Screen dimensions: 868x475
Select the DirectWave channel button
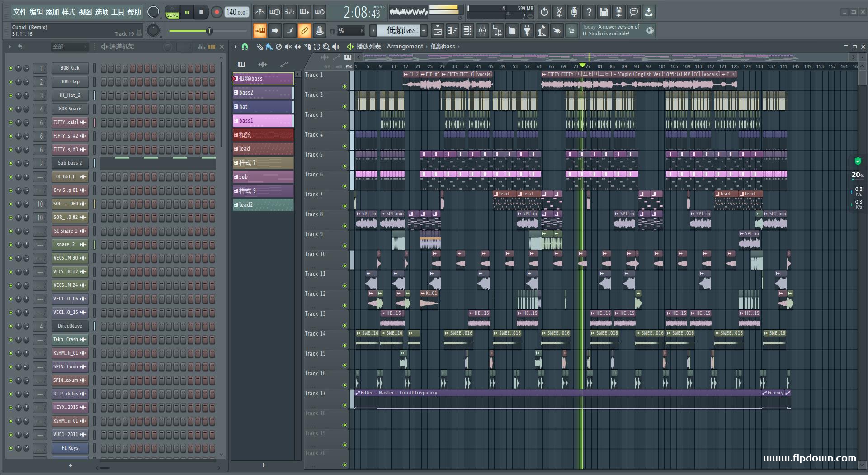tap(70, 326)
